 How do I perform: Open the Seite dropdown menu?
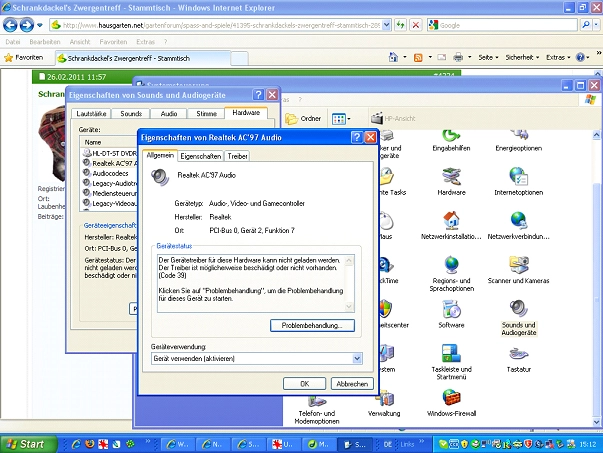488,58
